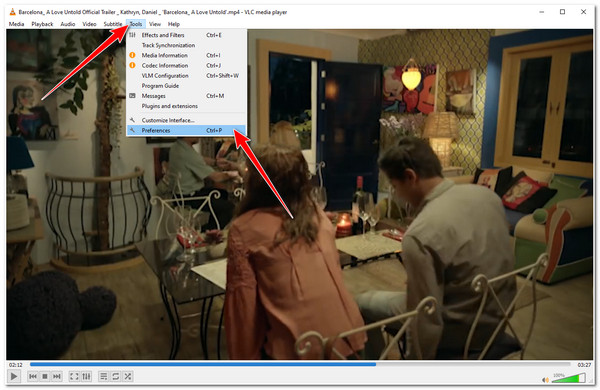The width and height of the screenshot is (600, 390).
Task: Click orange info icon beside Media Information
Action: coord(132,55)
